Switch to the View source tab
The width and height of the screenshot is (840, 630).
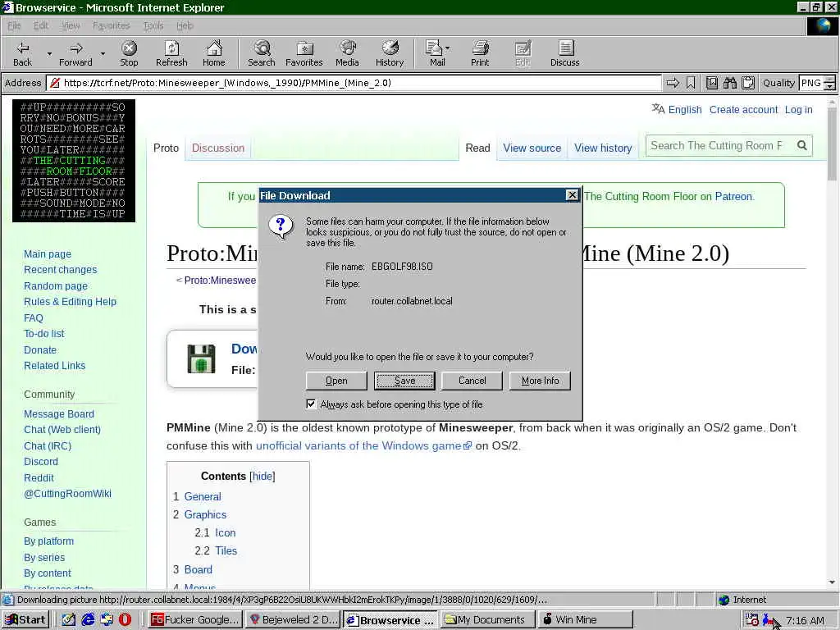[532, 148]
